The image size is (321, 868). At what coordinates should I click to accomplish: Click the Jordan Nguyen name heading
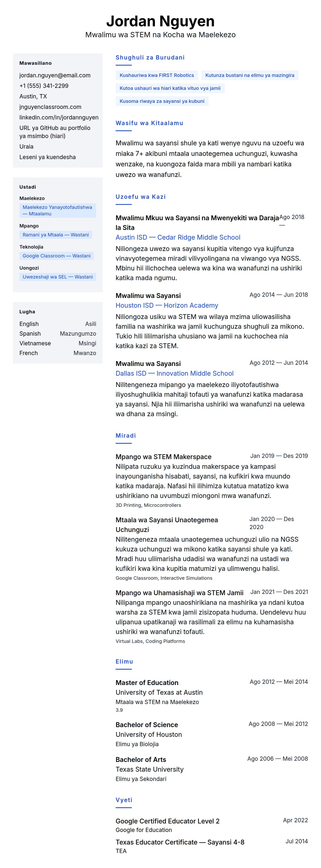pyautogui.click(x=160, y=21)
